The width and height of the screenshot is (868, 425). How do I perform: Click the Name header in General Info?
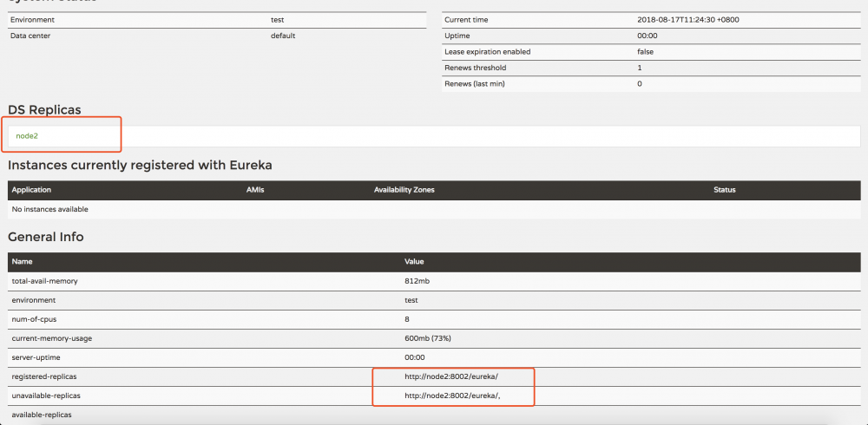pos(22,261)
